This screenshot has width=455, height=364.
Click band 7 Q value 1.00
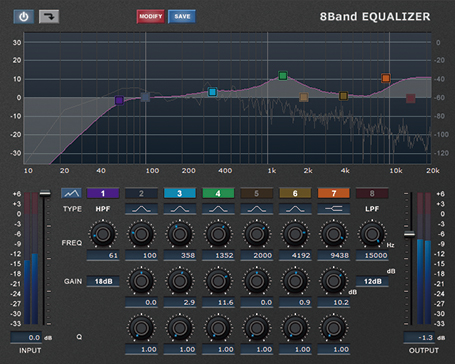(x=334, y=349)
